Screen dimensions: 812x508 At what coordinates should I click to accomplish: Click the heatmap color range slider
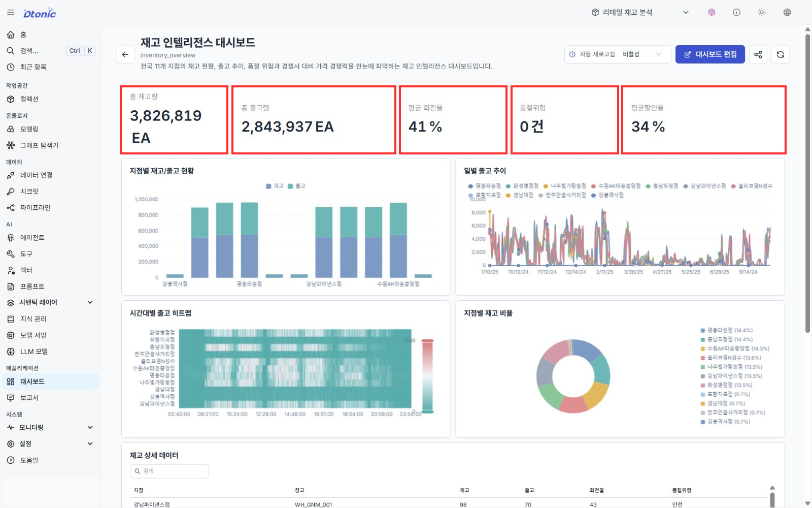427,376
